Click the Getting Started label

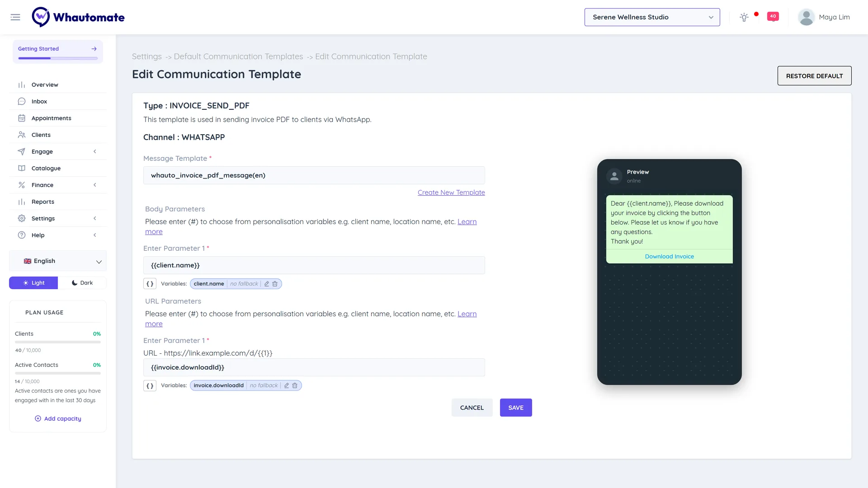point(38,49)
